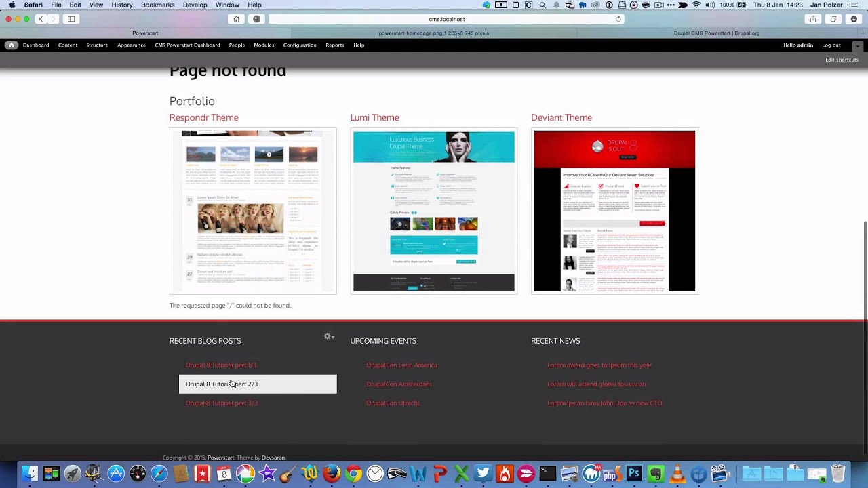
Task: Open the History menu
Action: (122, 5)
